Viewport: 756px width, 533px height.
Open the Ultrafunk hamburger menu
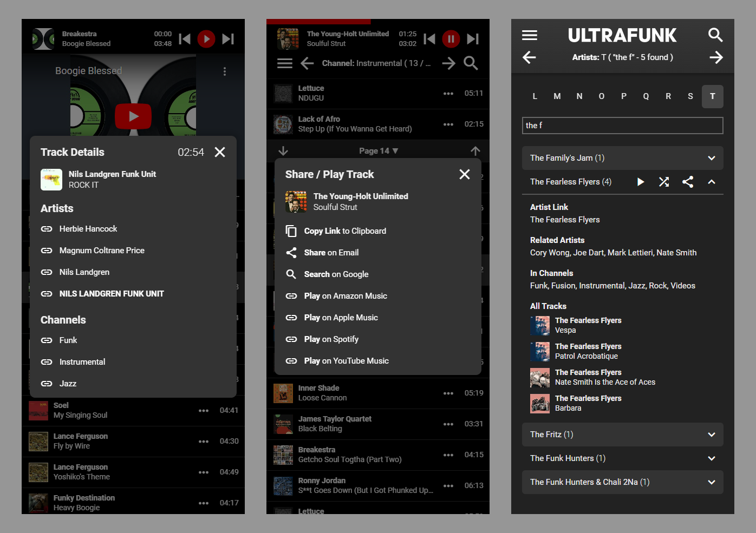[530, 35]
